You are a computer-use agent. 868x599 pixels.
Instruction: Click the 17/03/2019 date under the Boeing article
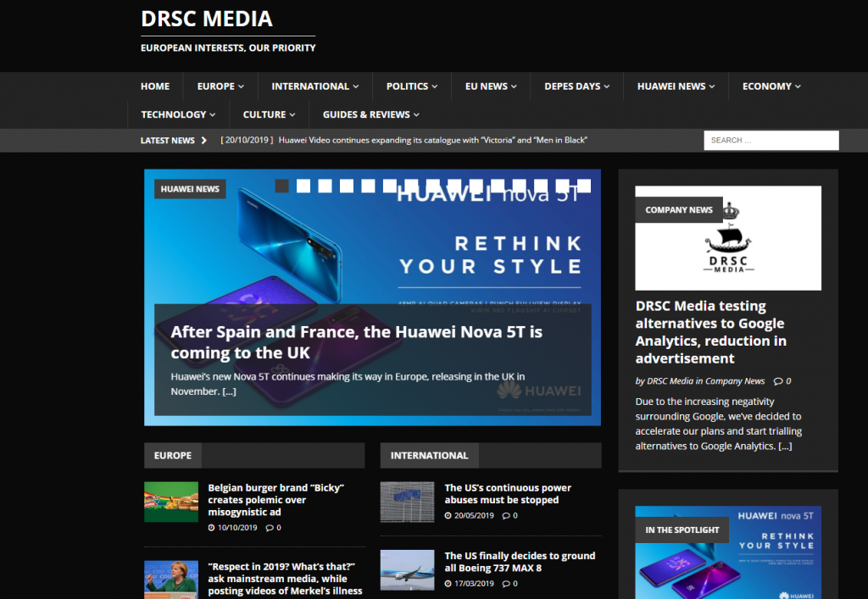(474, 584)
